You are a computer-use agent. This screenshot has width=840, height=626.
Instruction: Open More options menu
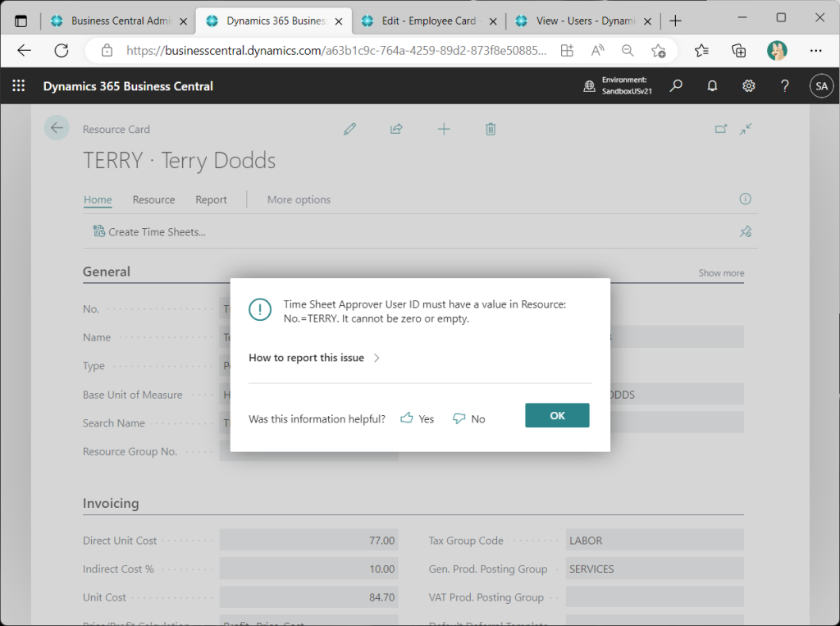299,199
